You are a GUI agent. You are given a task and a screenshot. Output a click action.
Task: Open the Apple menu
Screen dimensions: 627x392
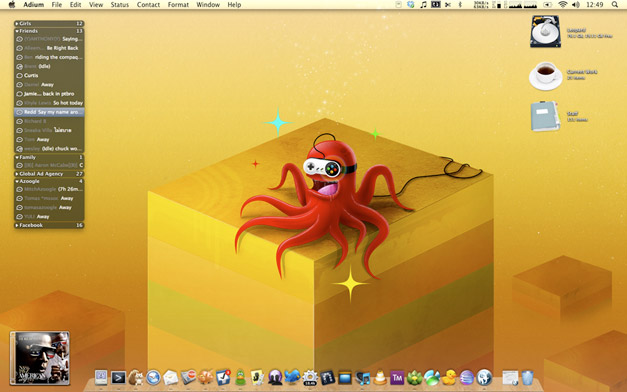pos(12,4)
